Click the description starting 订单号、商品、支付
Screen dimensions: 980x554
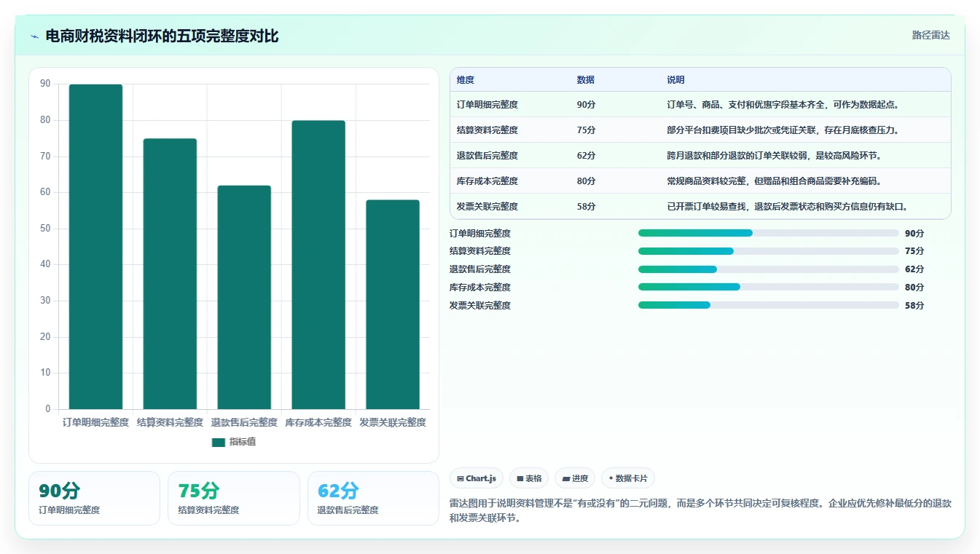click(783, 105)
